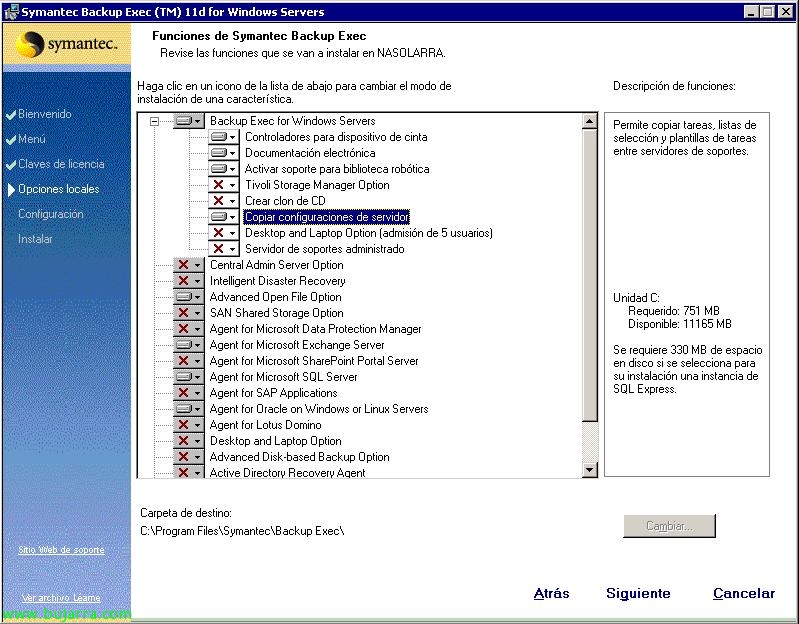The image size is (799, 624).
Task: Click red X icon beside Crear clon de CD
Action: tap(224, 201)
